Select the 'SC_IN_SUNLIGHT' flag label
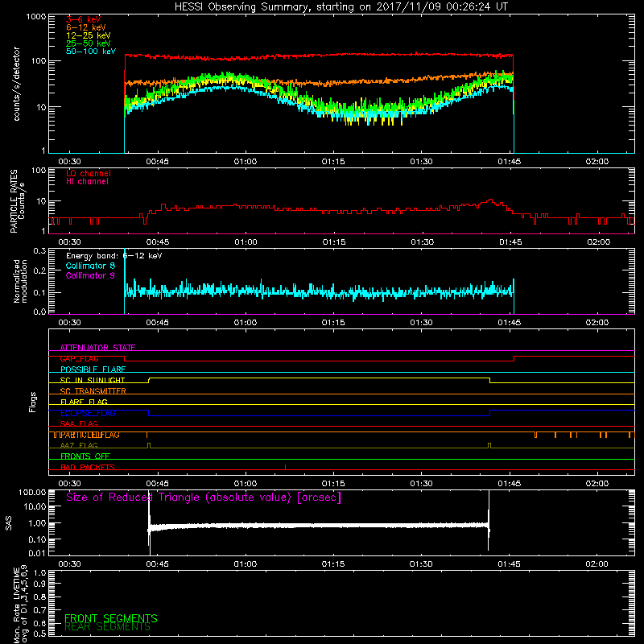Image resolution: width=644 pixels, height=644 pixels. (93, 380)
